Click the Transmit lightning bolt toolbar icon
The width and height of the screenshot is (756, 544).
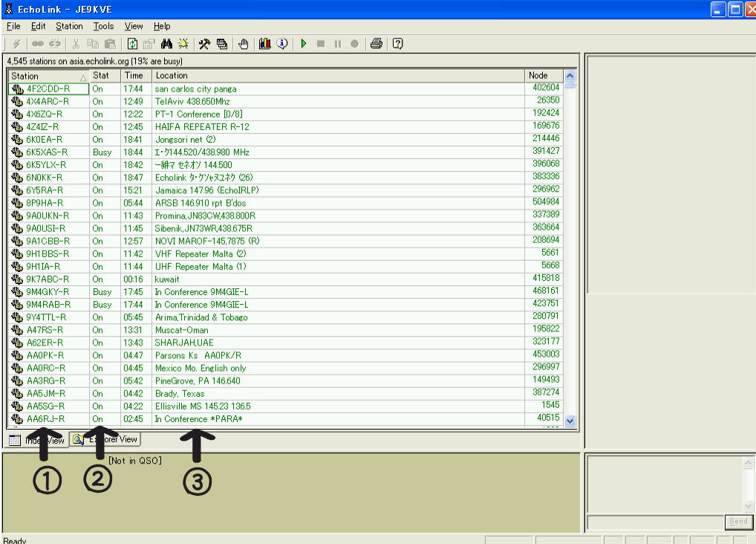coord(16,44)
